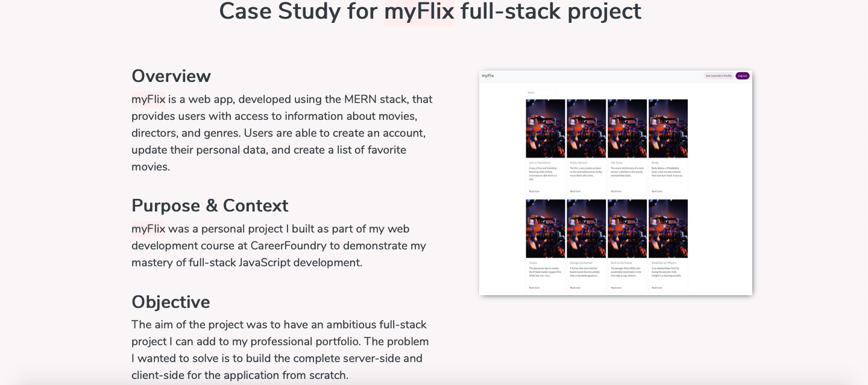Click the Log out button in screenshot
868x385 pixels.
(742, 76)
